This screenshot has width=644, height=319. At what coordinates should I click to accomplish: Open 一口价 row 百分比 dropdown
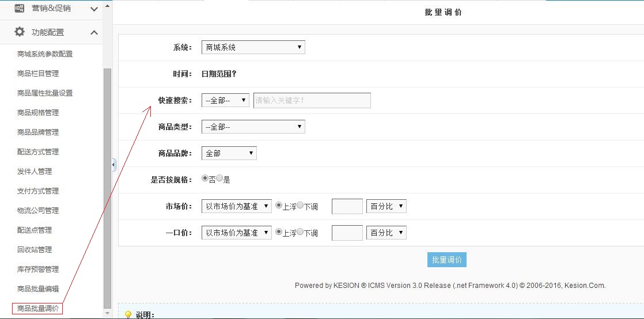tap(386, 233)
